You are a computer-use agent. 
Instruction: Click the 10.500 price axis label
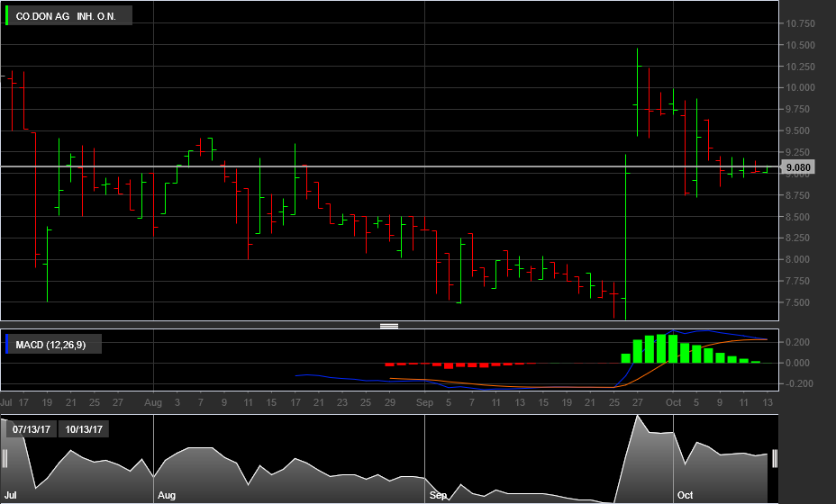(x=800, y=45)
